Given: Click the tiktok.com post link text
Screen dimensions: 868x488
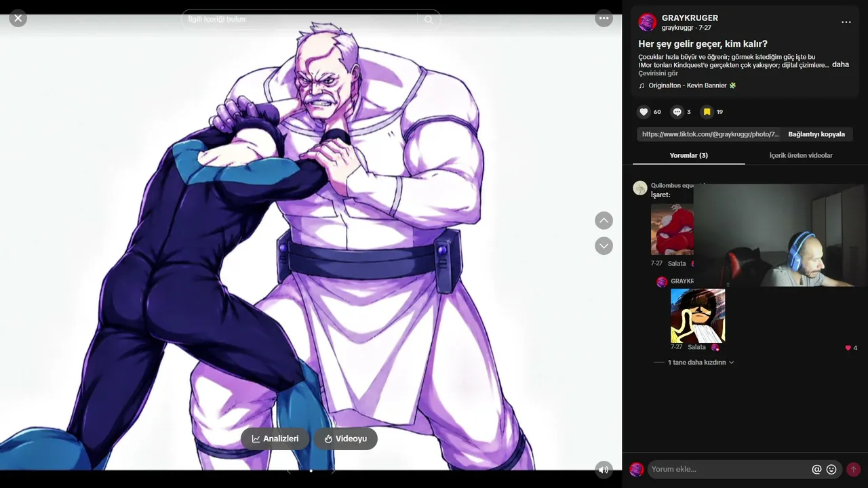Looking at the screenshot, I should 710,134.
